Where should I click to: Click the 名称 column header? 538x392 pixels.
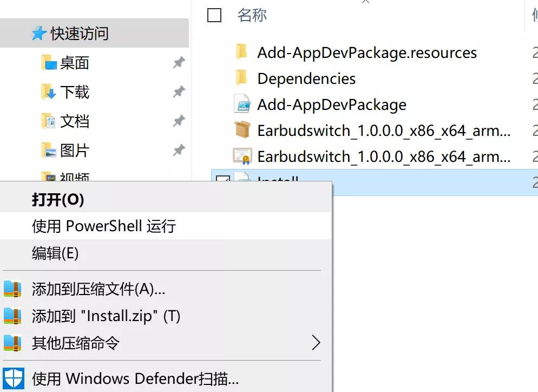coord(251,16)
